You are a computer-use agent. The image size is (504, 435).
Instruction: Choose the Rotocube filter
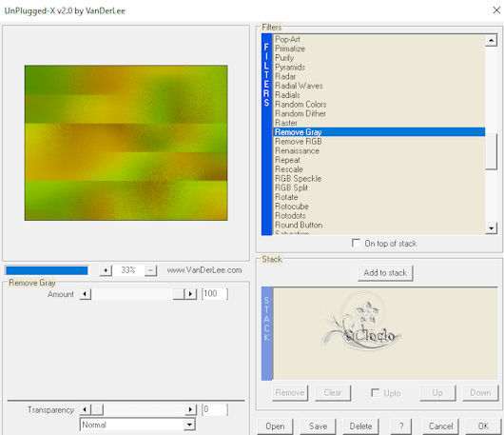pos(292,207)
